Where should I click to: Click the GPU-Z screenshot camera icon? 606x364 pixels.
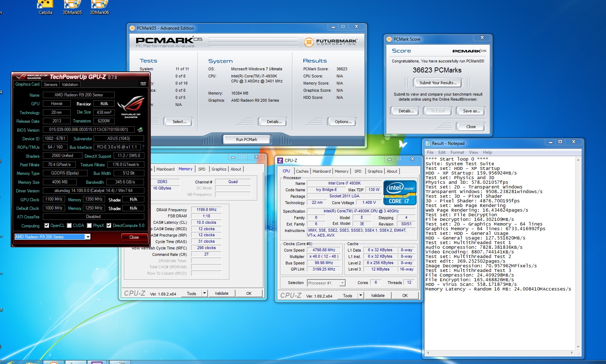143,84
